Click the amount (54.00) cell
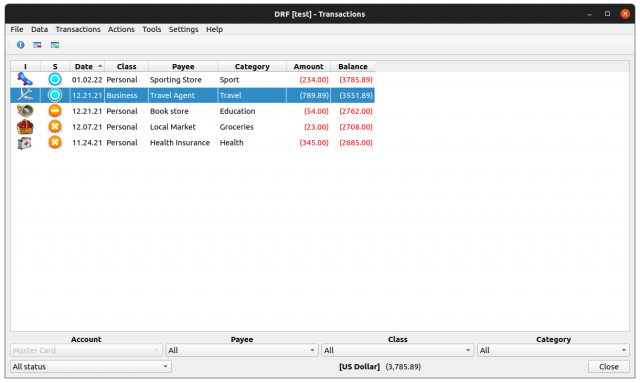This screenshot has height=383, width=640. 309,111
